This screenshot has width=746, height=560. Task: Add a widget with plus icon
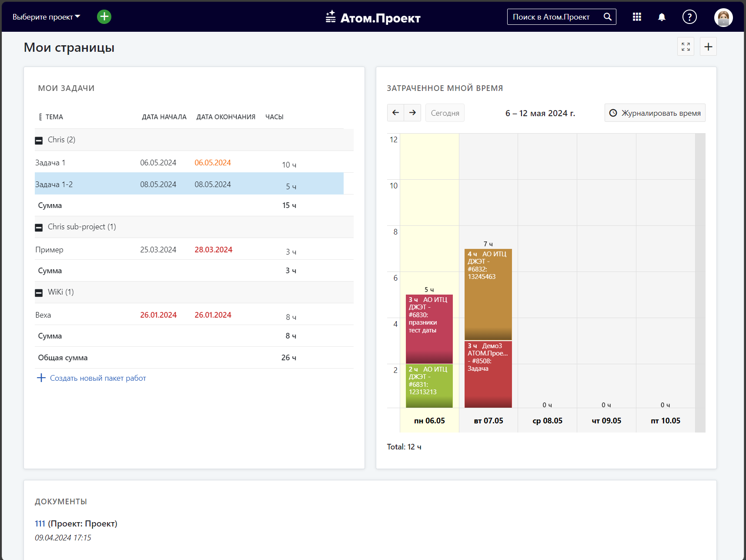click(x=708, y=47)
